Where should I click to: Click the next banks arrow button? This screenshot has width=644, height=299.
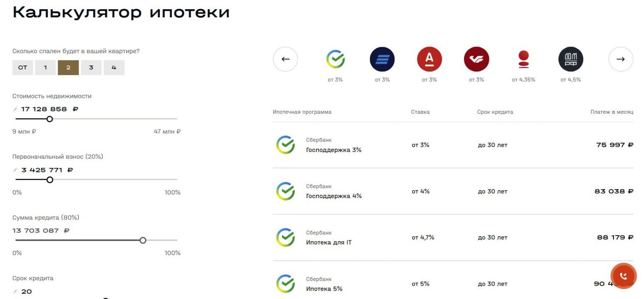[x=621, y=59]
